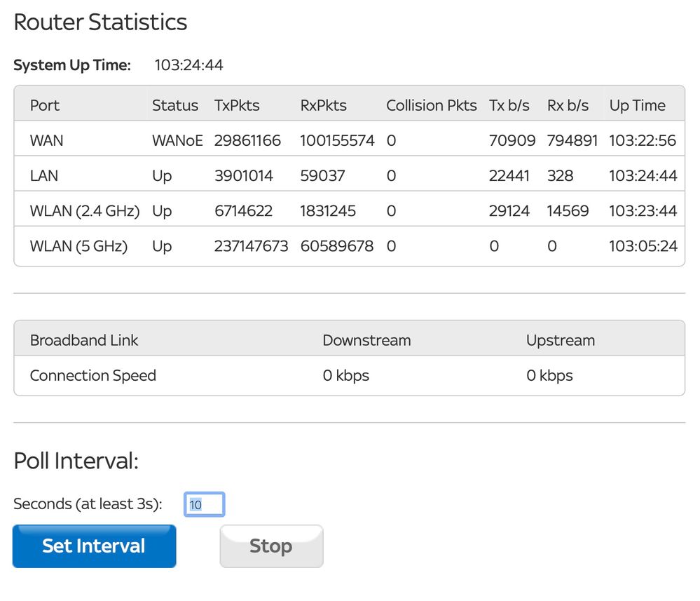Click the Up Time column header
The height and width of the screenshot is (601, 700).
[637, 105]
